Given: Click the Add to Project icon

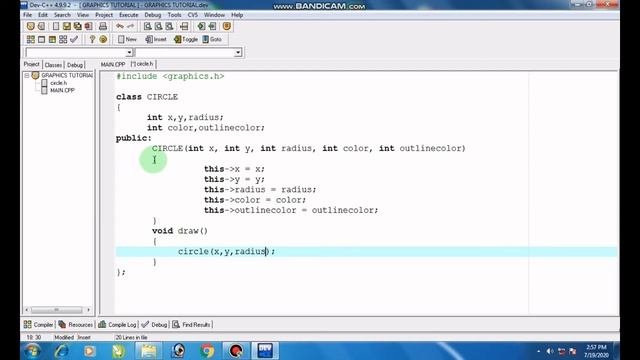Looking at the screenshot, I should tap(201, 27).
